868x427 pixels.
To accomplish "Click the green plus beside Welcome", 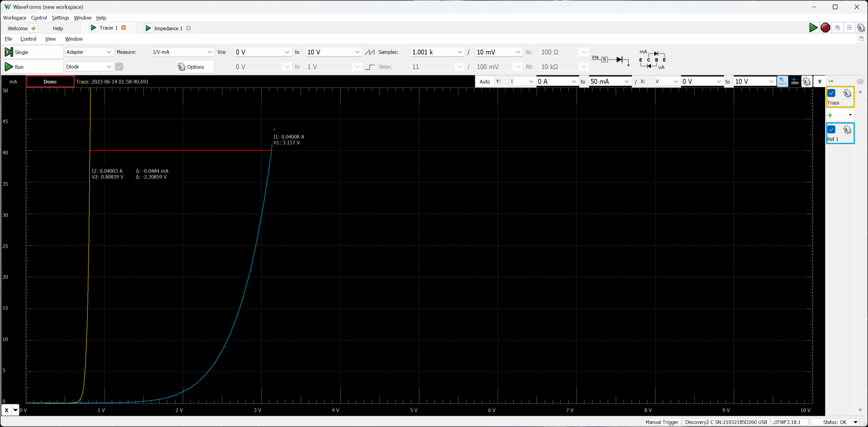I will 33,28.
